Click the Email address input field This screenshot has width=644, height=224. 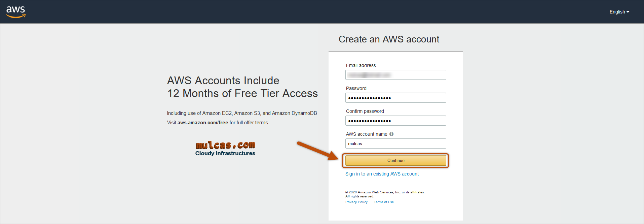click(x=395, y=75)
